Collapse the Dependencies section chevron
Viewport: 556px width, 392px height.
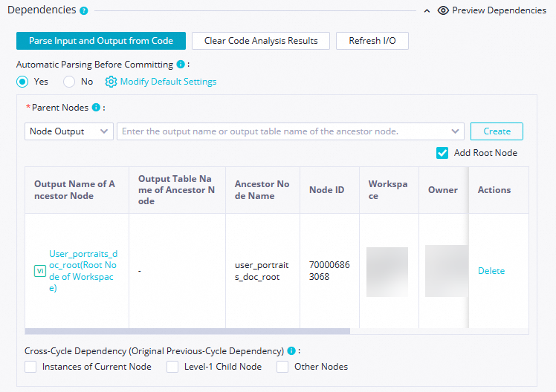point(427,11)
